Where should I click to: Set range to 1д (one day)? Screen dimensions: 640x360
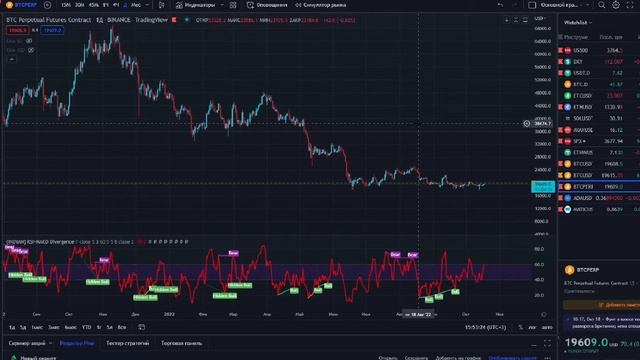[x=12, y=327]
